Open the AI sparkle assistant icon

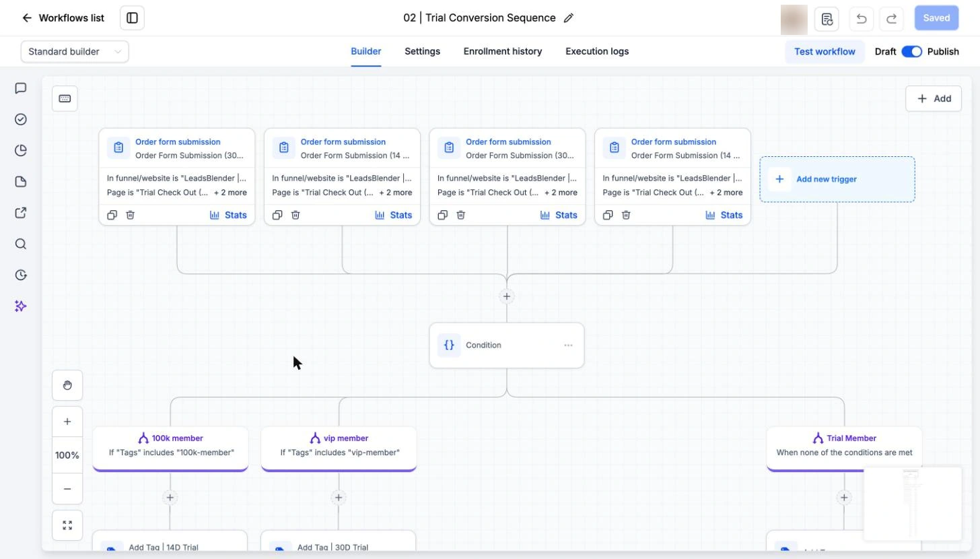click(21, 306)
